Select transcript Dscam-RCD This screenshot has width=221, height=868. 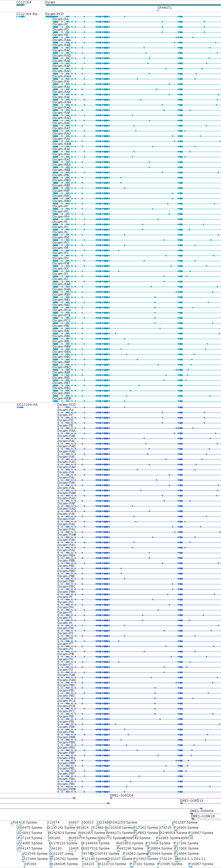click(54, 14)
